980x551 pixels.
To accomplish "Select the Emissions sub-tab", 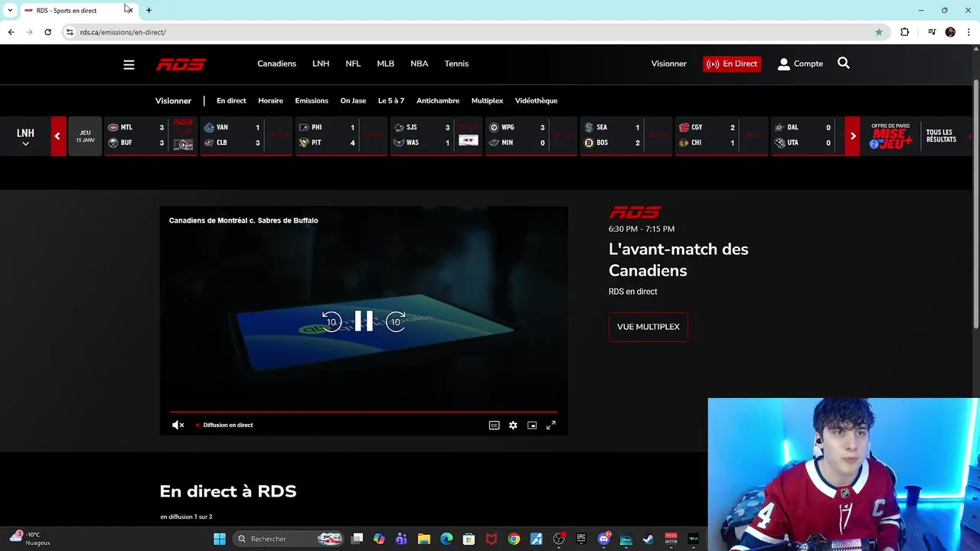I will pos(312,101).
